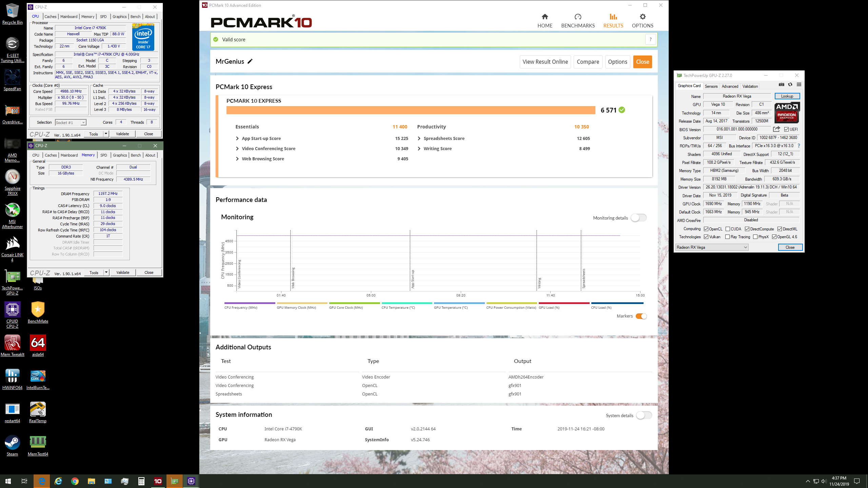Viewport: 868px width, 488px height.
Task: Click the Windows Start button
Action: 8,481
